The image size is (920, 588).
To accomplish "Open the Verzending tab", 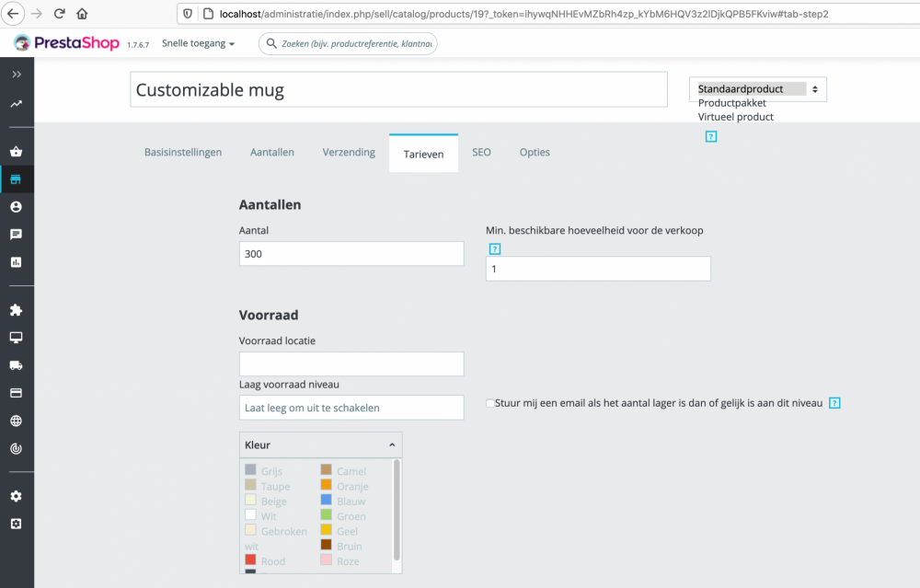I will tap(348, 153).
